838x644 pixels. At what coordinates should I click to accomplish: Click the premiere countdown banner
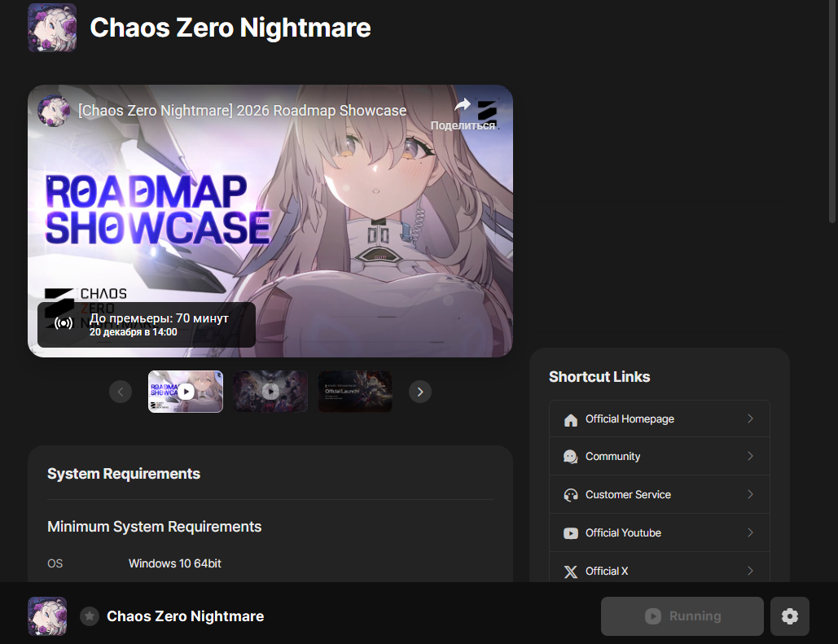point(147,324)
